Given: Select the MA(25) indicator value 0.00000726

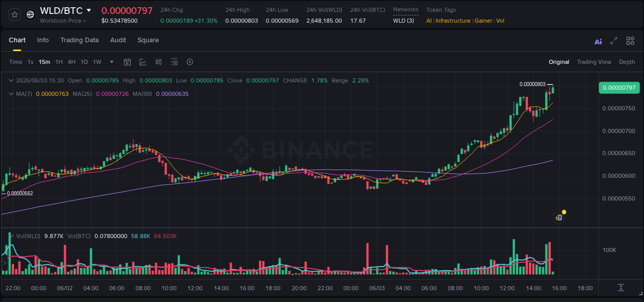Looking at the screenshot, I should pos(112,94).
